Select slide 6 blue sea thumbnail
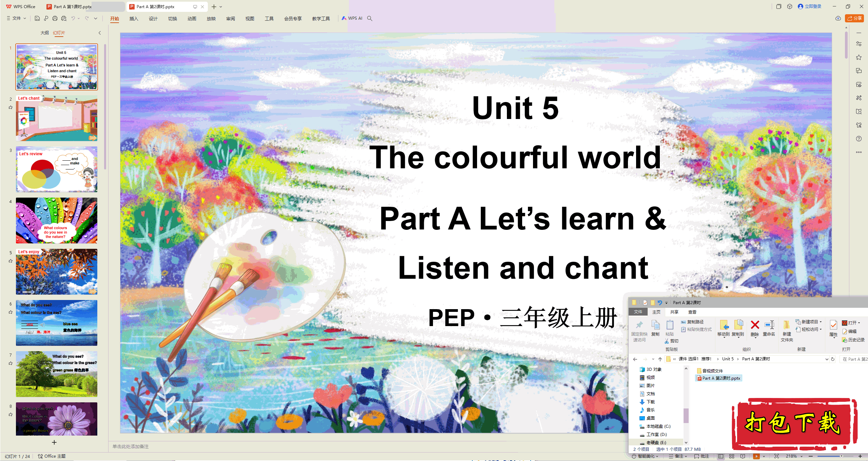Viewport: 868px width, 461px height. [57, 323]
